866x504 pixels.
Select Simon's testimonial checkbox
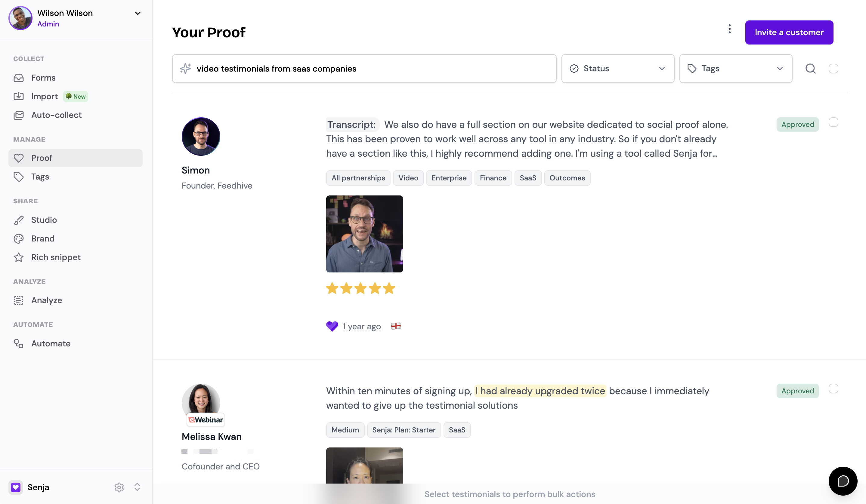(x=833, y=122)
